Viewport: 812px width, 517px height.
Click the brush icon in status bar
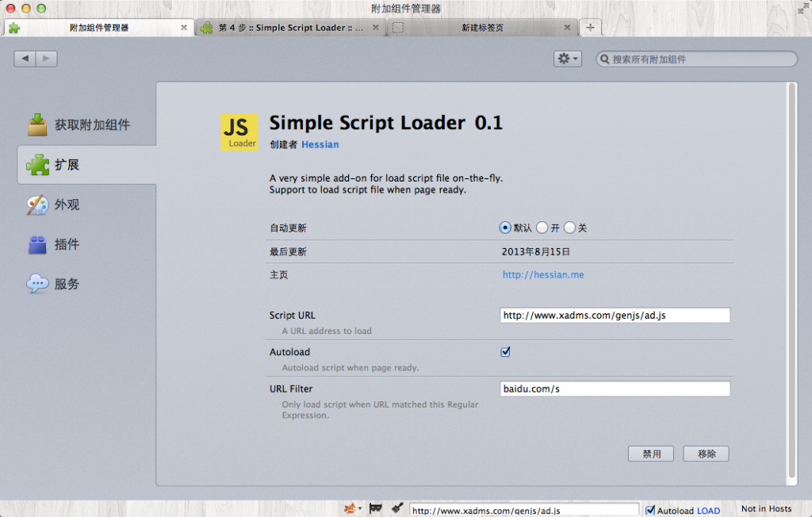[397, 508]
